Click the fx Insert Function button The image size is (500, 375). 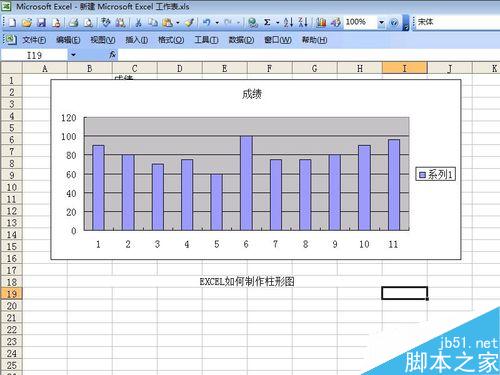(112, 55)
